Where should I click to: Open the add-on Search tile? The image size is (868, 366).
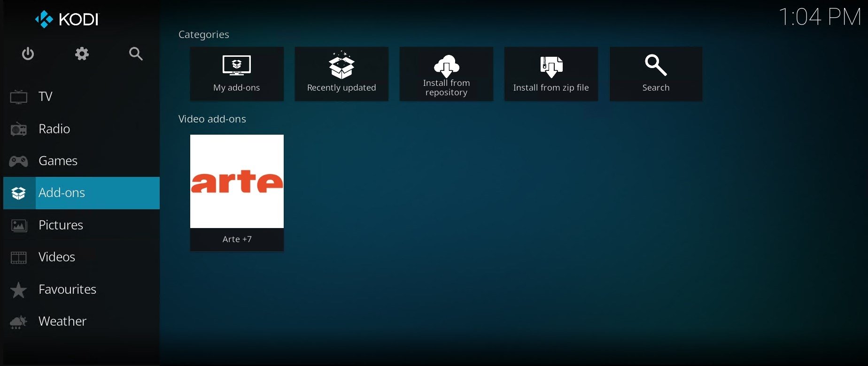[x=656, y=74]
